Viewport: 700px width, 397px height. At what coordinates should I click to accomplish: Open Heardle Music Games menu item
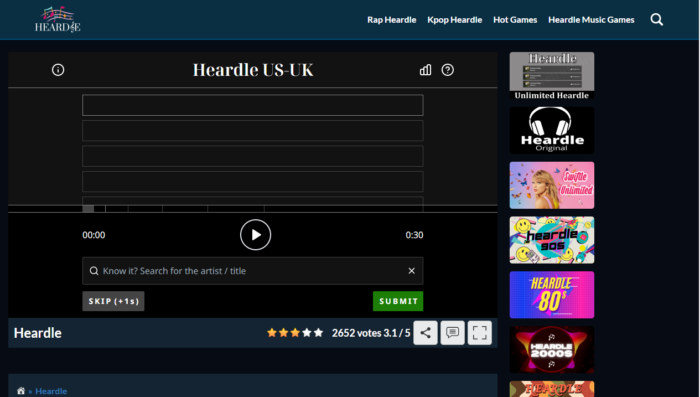pyautogui.click(x=591, y=20)
